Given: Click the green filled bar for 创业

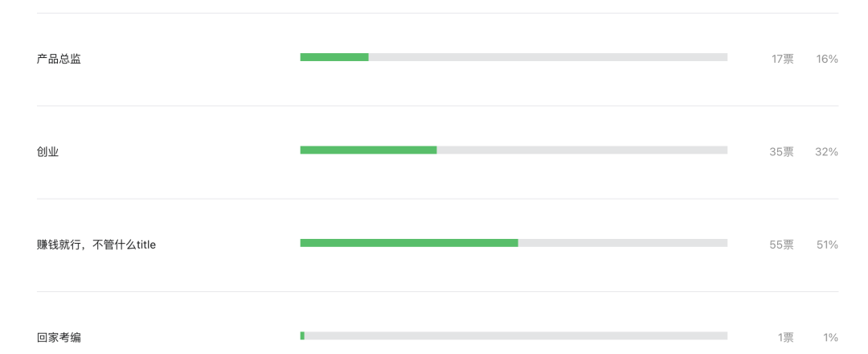Looking at the screenshot, I should point(369,150).
